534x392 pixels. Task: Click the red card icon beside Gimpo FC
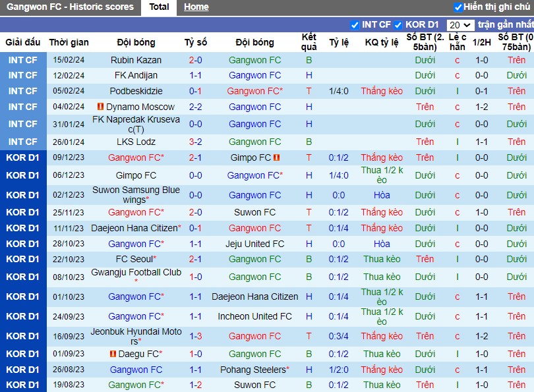(x=276, y=157)
